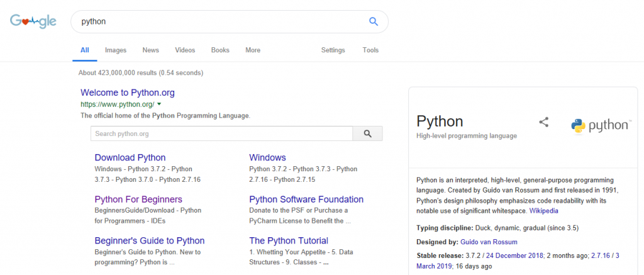Viewport: 644px width, 275px height.
Task: Open search Settings
Action: pos(333,50)
